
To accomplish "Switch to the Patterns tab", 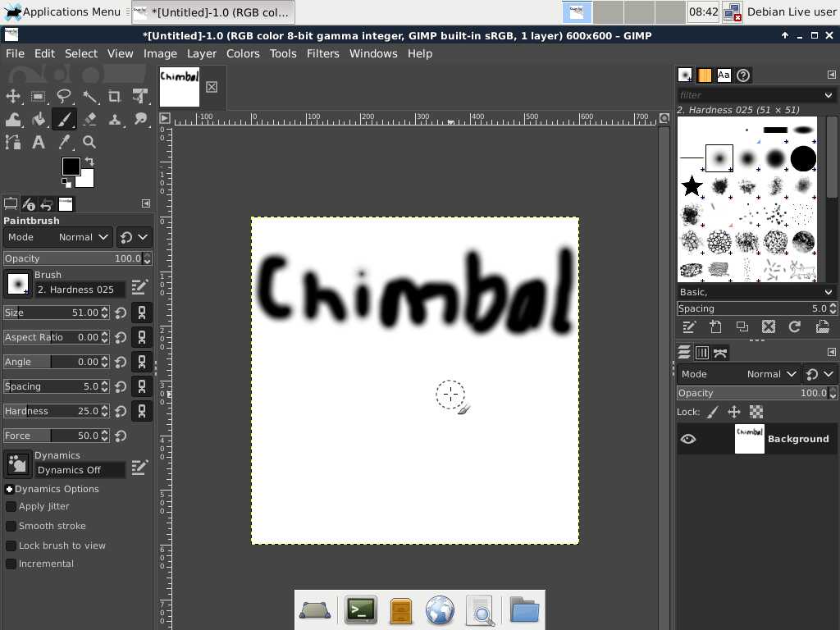I will pos(704,75).
